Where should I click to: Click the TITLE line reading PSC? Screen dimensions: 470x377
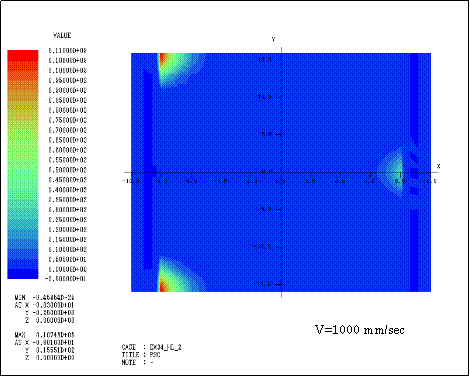pyautogui.click(x=141, y=355)
